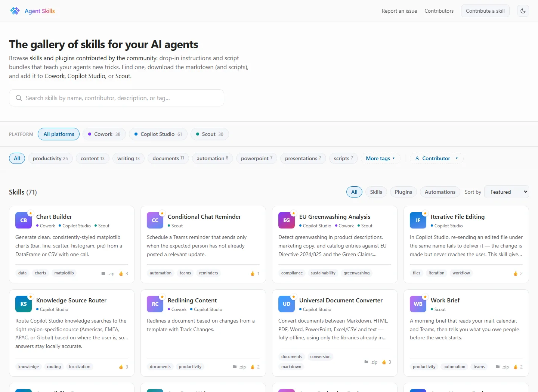The width and height of the screenshot is (538, 392).
Task: Toggle dark mode moon icon
Action: tap(523, 11)
